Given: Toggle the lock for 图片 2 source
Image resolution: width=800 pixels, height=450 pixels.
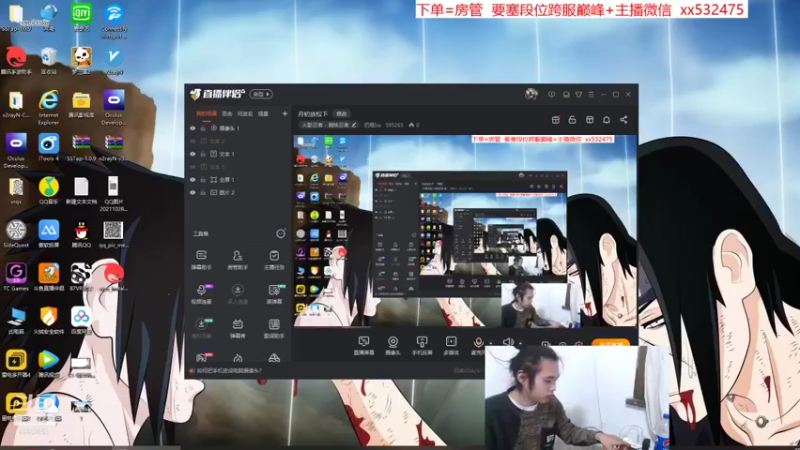Looking at the screenshot, I should [x=203, y=192].
